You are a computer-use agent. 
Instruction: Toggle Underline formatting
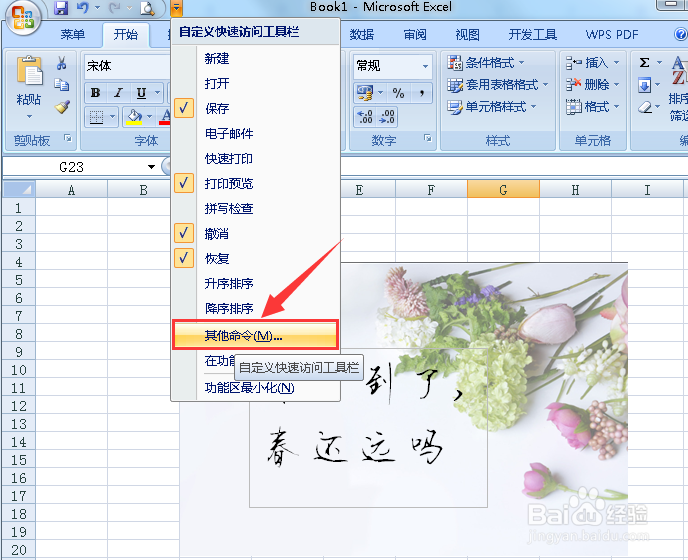click(141, 93)
